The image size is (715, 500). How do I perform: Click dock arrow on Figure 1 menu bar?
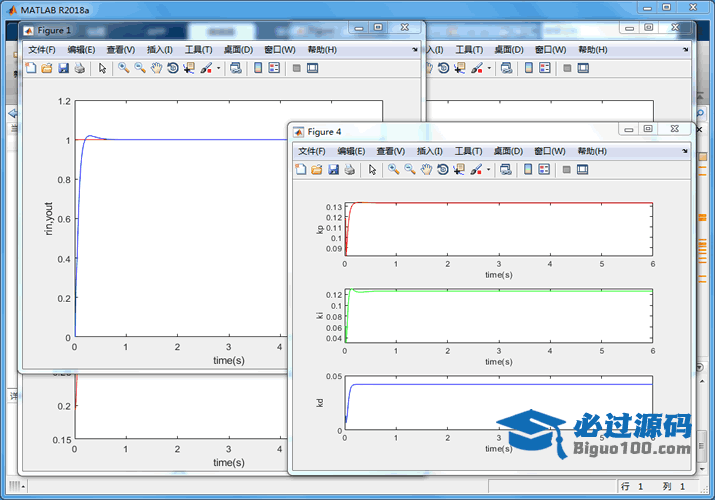coord(414,50)
